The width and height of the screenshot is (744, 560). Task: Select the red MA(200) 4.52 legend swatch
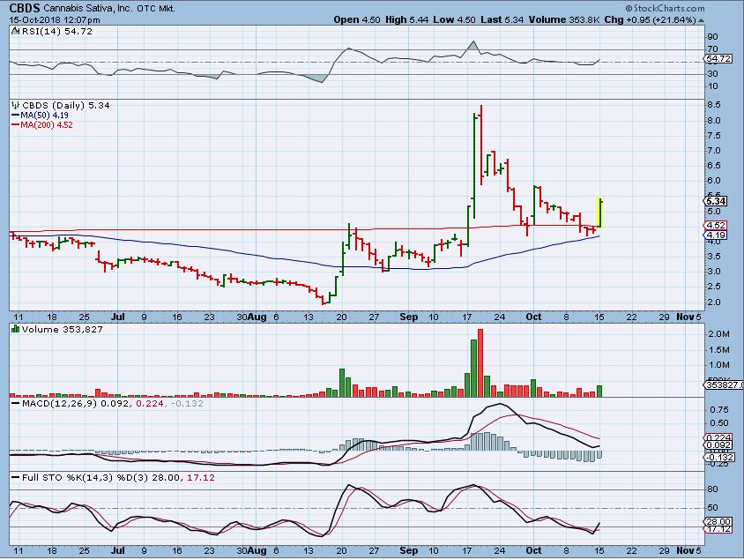pos(14,124)
